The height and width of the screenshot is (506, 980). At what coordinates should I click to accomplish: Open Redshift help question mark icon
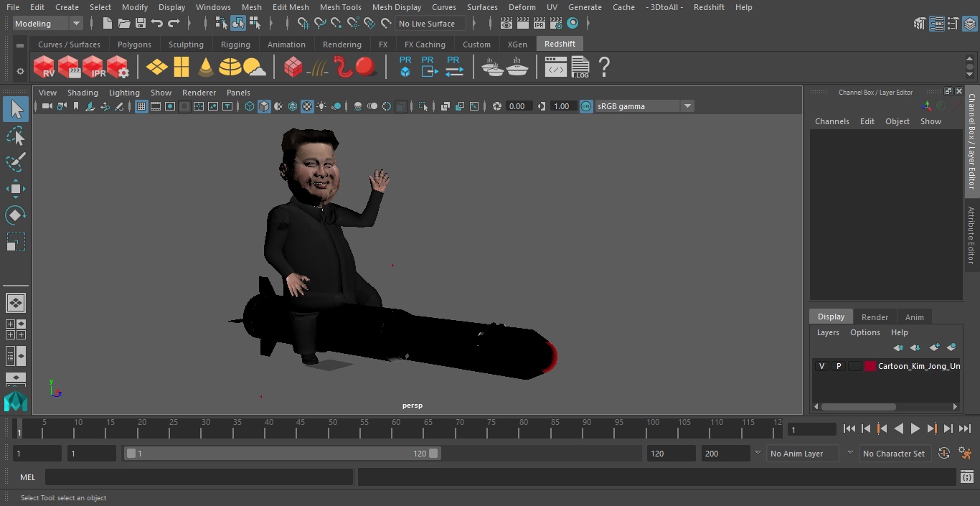click(x=604, y=67)
